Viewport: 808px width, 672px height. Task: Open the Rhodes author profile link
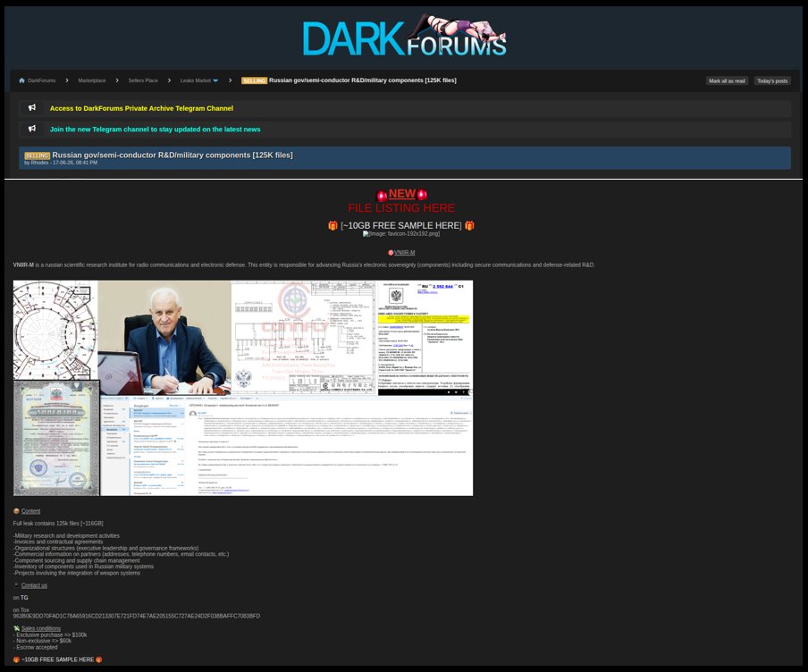(x=39, y=163)
